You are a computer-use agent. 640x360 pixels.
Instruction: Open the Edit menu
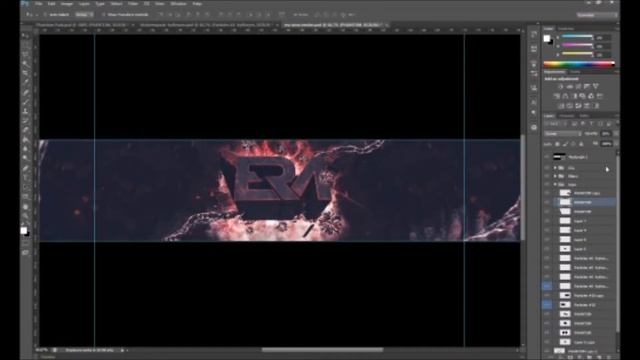point(51,4)
